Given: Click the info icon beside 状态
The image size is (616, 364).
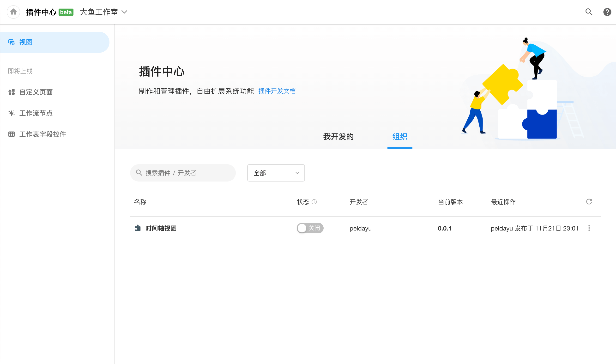Looking at the screenshot, I should point(314,202).
